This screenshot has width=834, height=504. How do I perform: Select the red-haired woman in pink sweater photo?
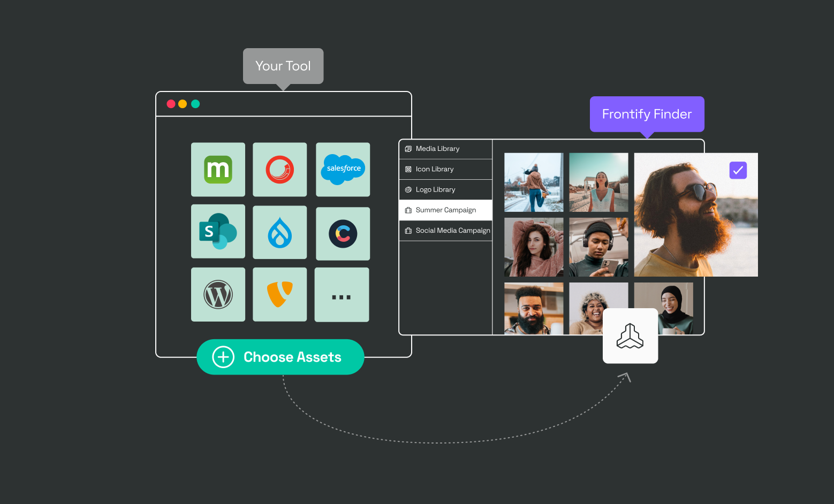(534, 247)
